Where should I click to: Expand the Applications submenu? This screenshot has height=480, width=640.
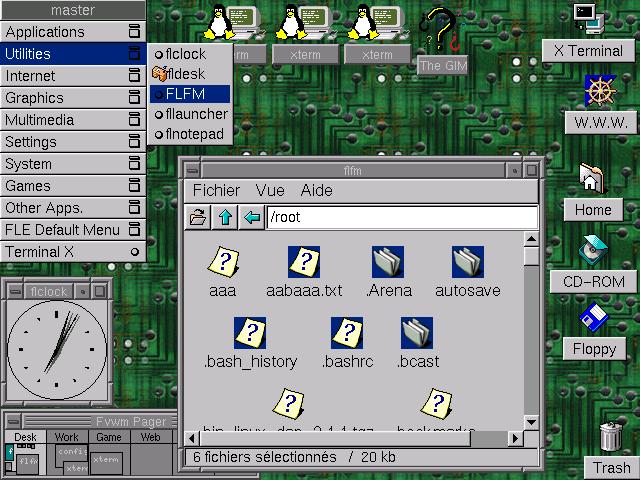[x=73, y=32]
